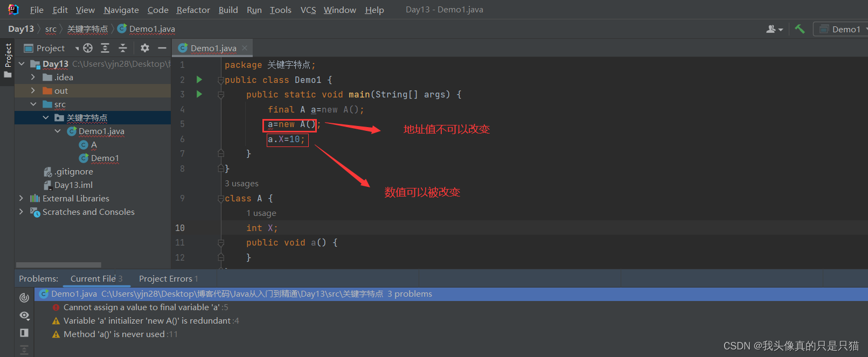
Task: Collapse the 关键字特点 package
Action: pyautogui.click(x=46, y=117)
